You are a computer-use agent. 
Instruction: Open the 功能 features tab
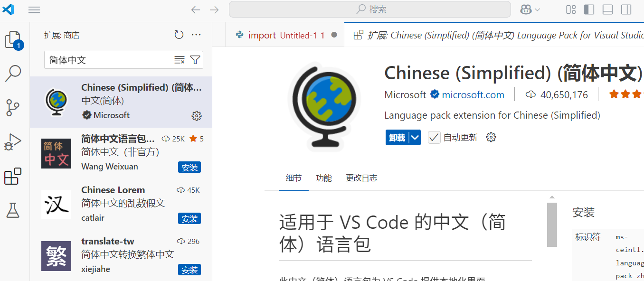(x=324, y=178)
